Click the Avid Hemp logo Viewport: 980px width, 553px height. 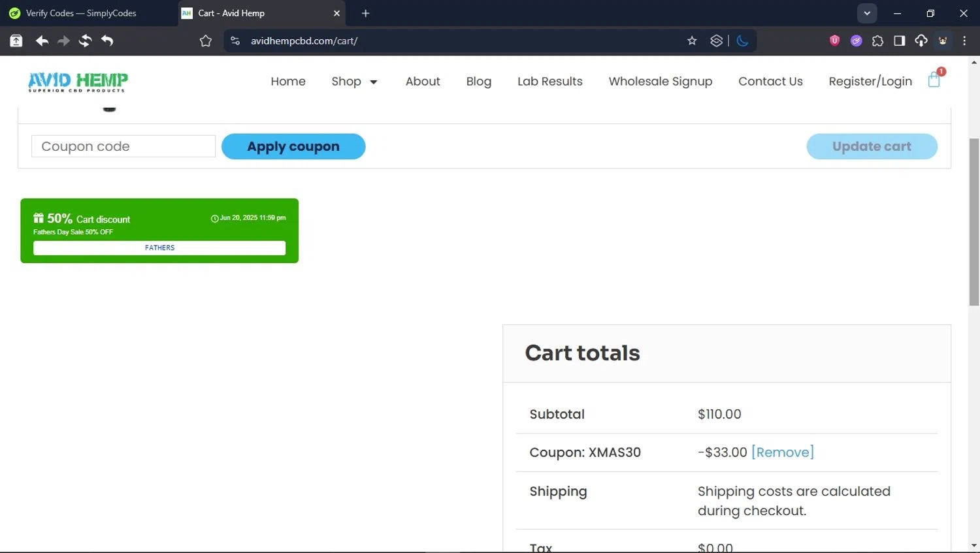78,82
